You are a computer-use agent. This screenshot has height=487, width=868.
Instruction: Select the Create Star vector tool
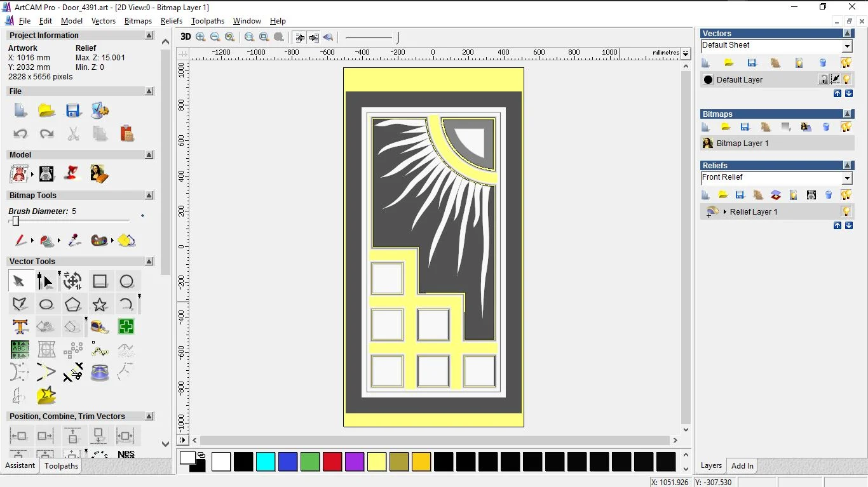pyautogui.click(x=100, y=304)
